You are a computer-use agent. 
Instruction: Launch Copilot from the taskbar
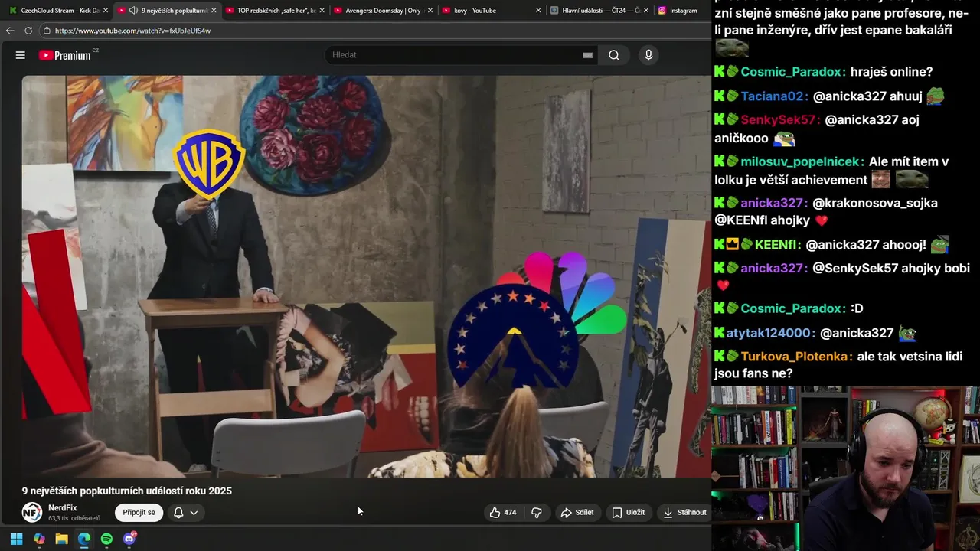coord(39,539)
